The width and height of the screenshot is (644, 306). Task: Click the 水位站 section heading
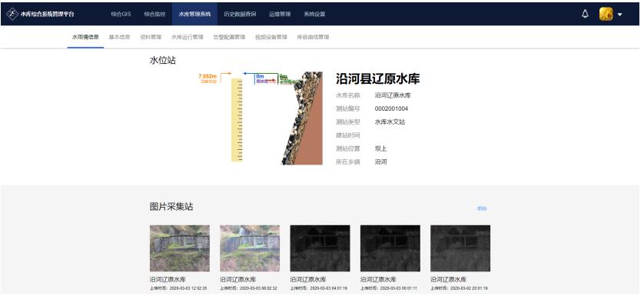(163, 61)
